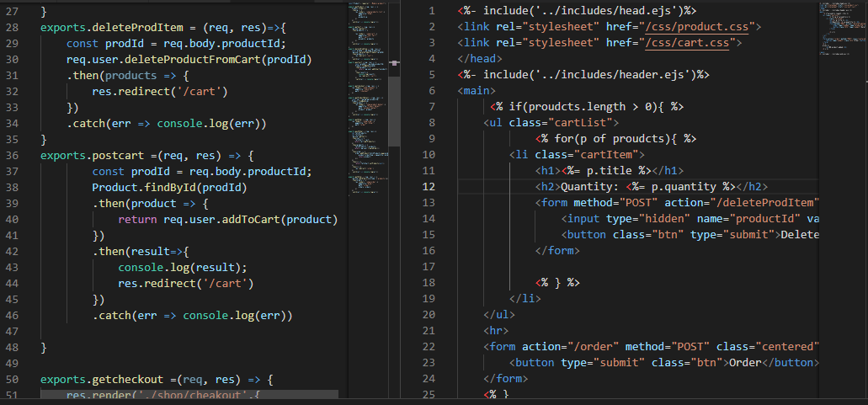Click Product.findById(prodId) on line 38
Image resolution: width=868 pixels, height=405 pixels.
coord(169,188)
